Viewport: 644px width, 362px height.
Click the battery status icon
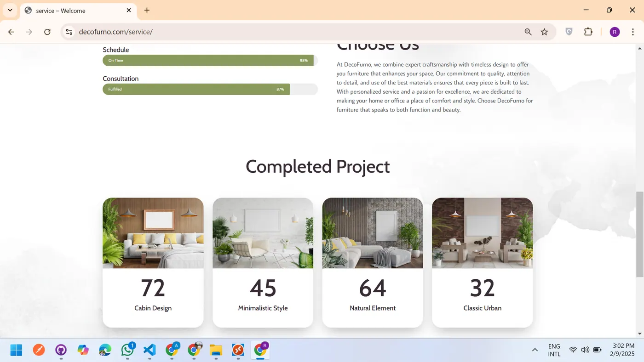pyautogui.click(x=597, y=350)
